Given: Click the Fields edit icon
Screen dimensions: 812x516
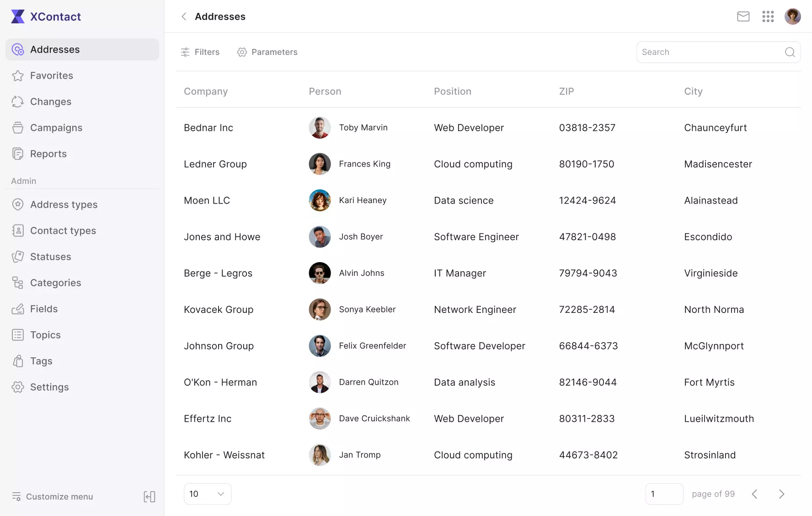Looking at the screenshot, I should tap(18, 309).
